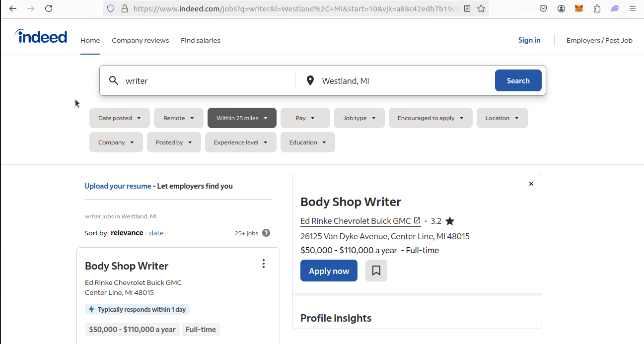The image size is (644, 344).
Task: Open the three-dot menu on Body Shop Writer card
Action: (x=264, y=264)
